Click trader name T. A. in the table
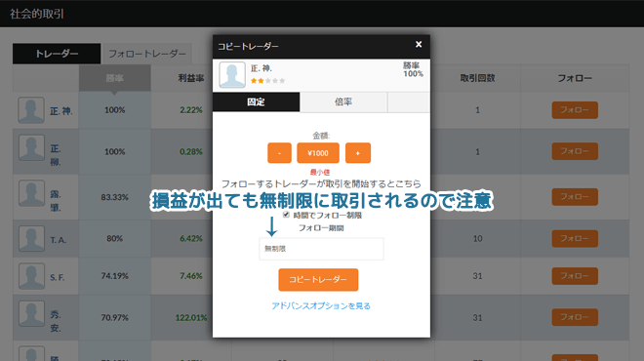Image resolution: width=644 pixels, height=361 pixels. pos(58,240)
